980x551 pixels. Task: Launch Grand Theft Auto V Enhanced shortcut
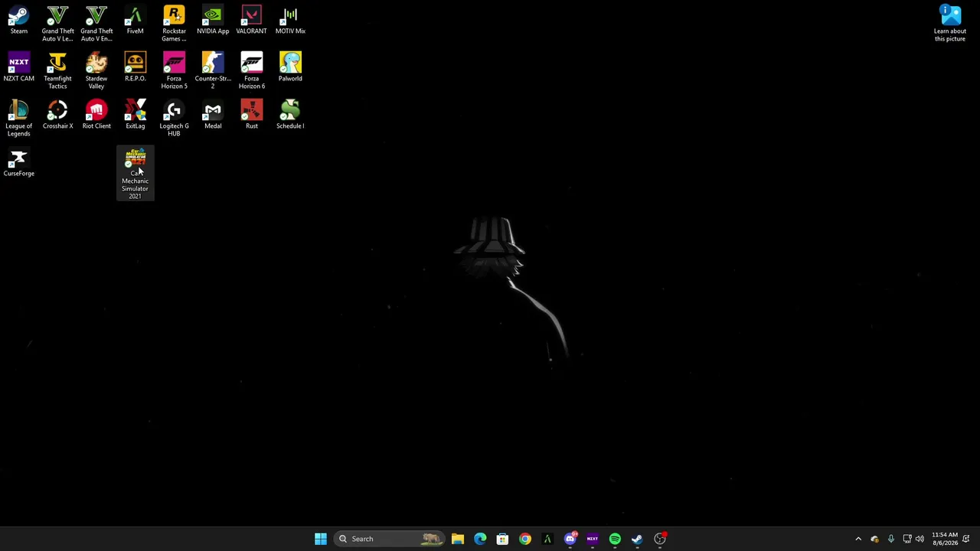coord(96,24)
